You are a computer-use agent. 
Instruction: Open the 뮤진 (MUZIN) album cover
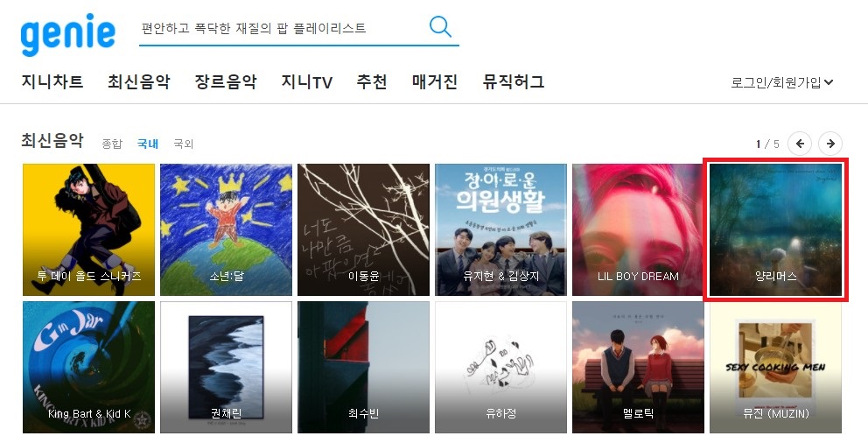(775, 367)
